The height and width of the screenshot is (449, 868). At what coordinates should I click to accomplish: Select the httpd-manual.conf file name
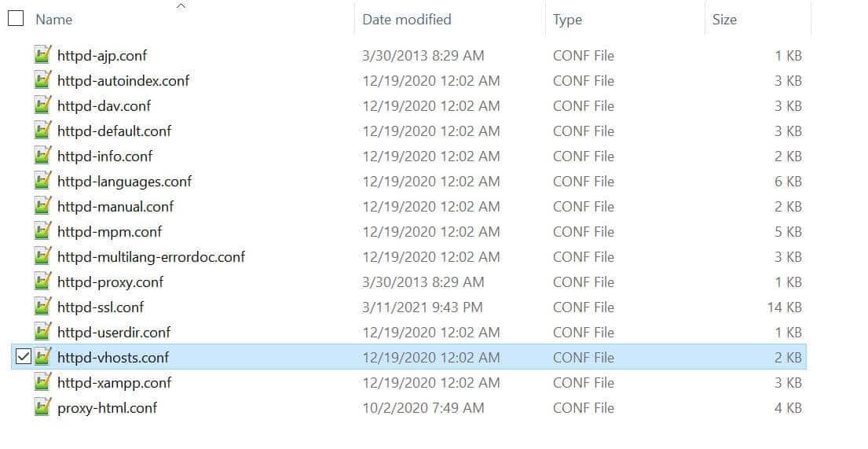115,206
